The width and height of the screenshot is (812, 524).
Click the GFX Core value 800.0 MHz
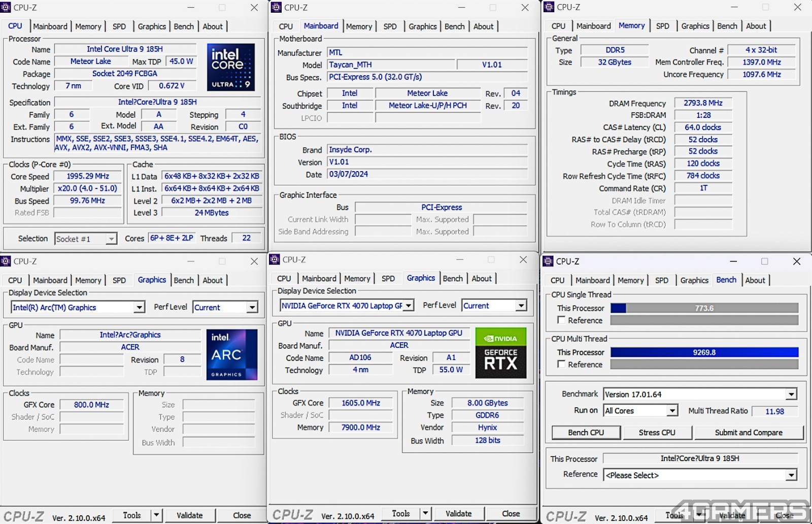pyautogui.click(x=91, y=405)
